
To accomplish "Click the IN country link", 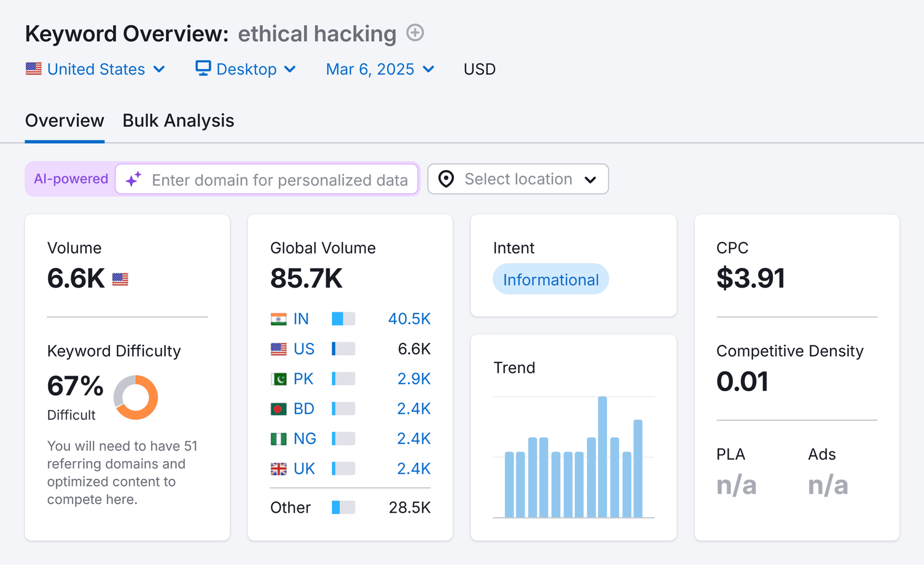I will coord(301,319).
